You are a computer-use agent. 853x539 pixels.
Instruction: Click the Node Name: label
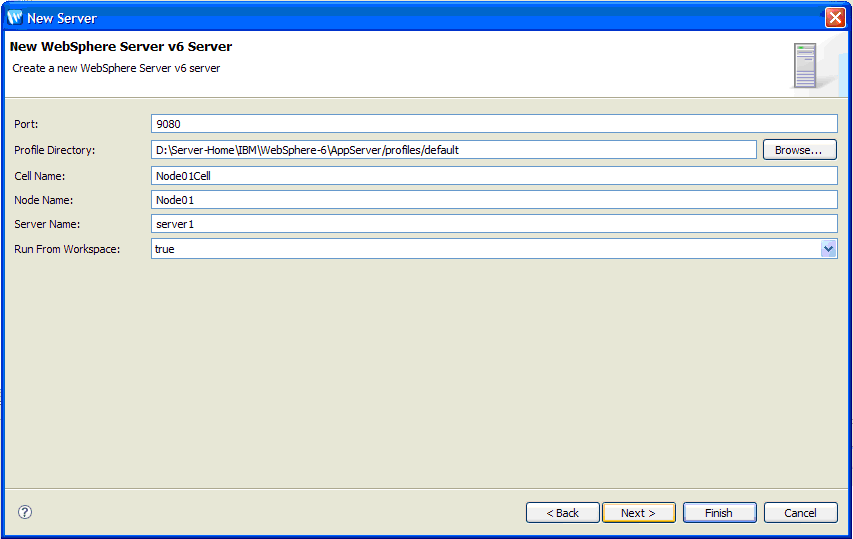click(44, 200)
